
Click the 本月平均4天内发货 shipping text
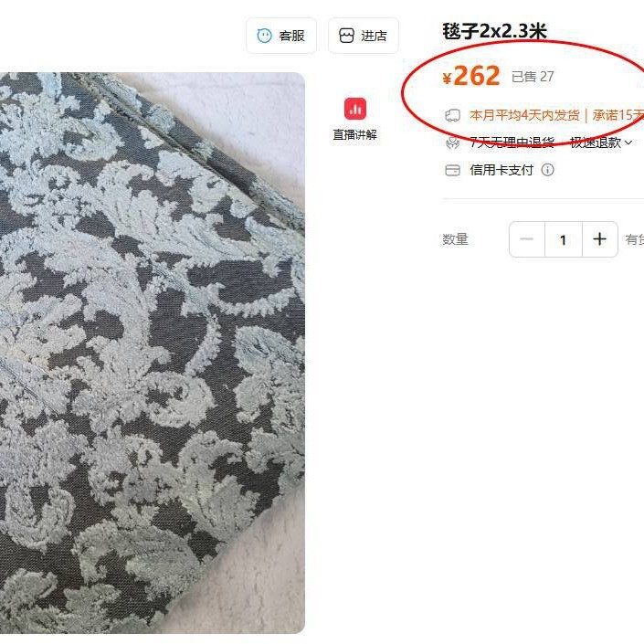point(524,115)
